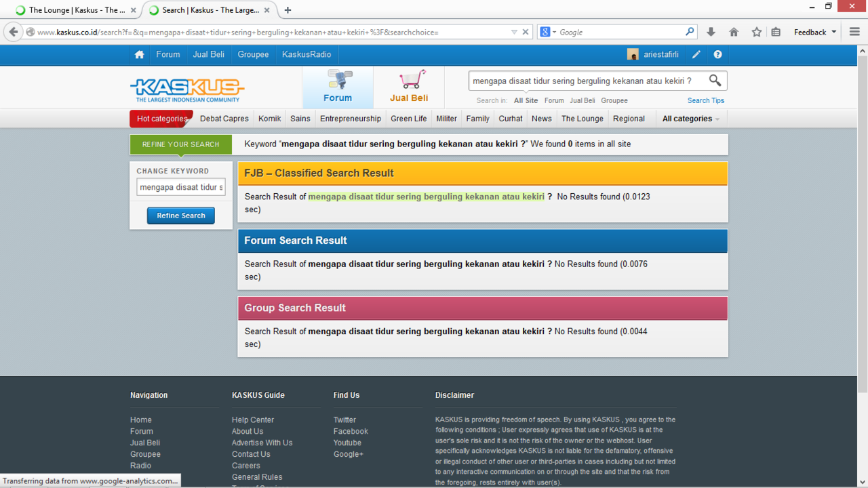The image size is (868, 488).
Task: Click the Change Keyword input field
Action: tap(181, 187)
